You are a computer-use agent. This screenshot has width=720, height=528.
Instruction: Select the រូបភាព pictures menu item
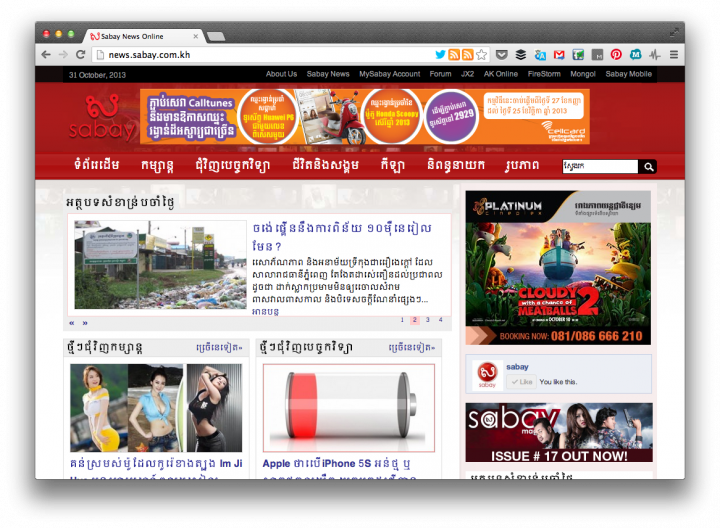[522, 165]
